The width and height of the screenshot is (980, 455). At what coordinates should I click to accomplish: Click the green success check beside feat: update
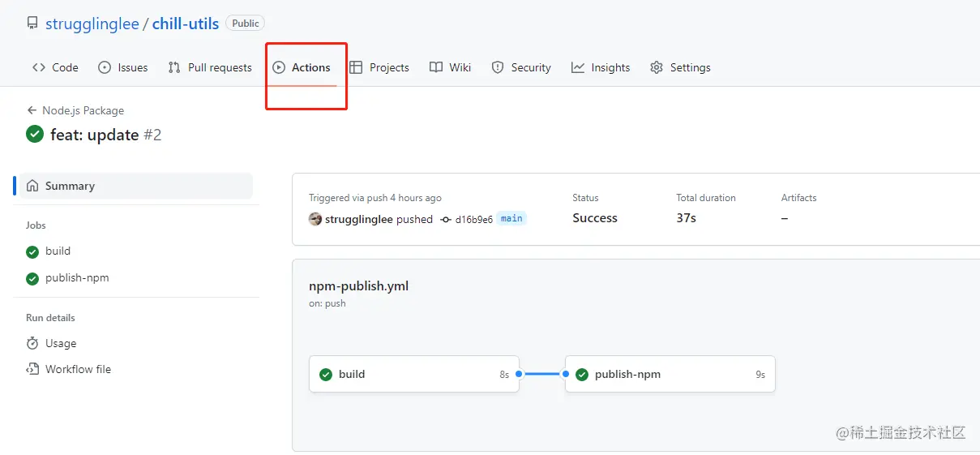click(x=35, y=134)
